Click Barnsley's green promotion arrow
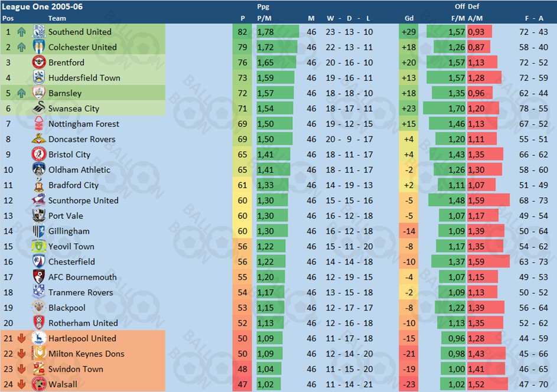Screen dimensions: 557x392 21,93
